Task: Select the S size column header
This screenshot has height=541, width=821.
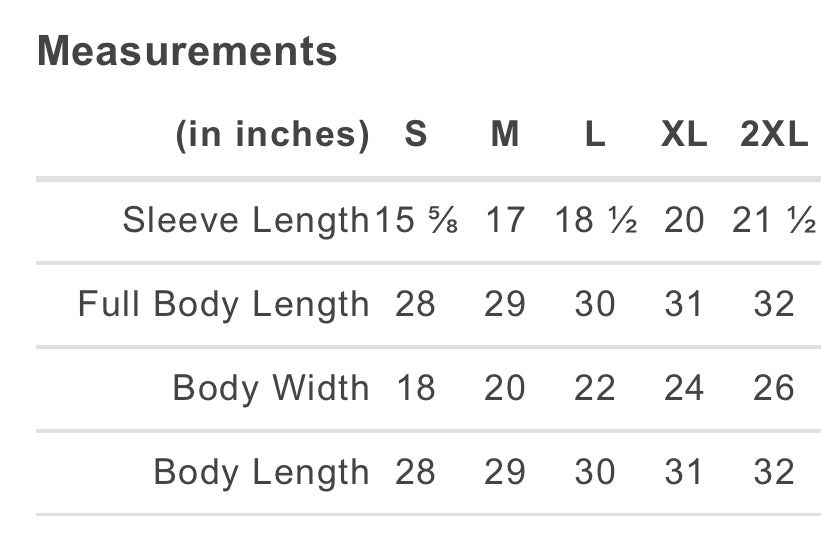Action: click(416, 134)
